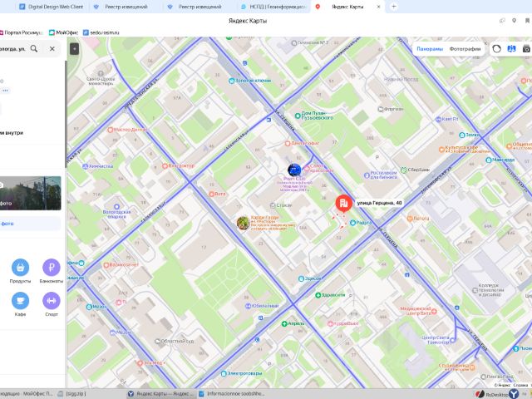Click the Областной суд marker
Screen dimensions: 532x399
point(157,341)
